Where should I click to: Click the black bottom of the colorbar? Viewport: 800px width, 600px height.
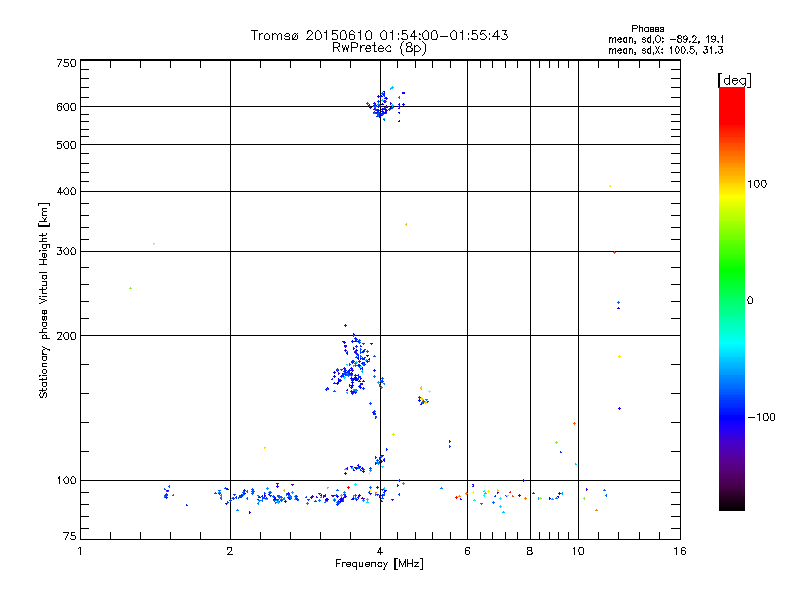pos(732,503)
